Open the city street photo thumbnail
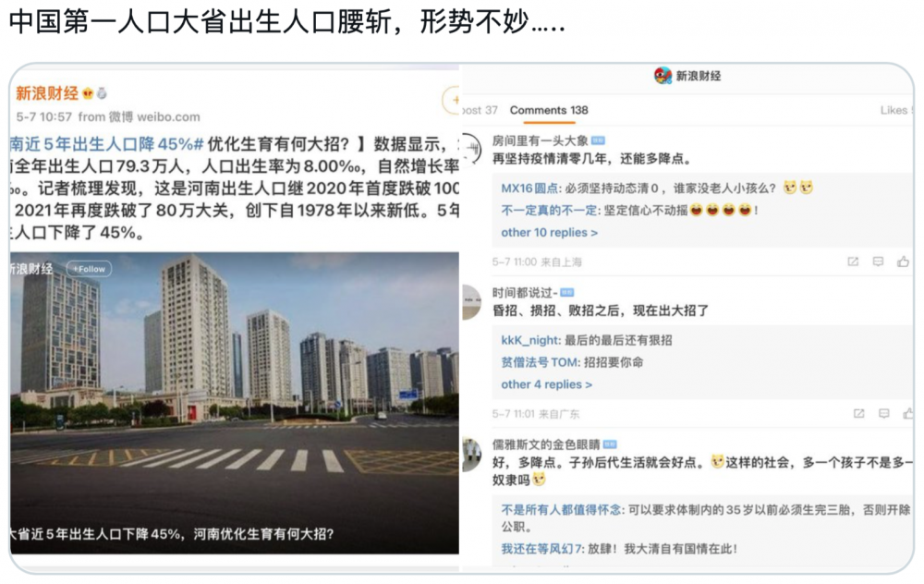Screen dimensions: 924x584 [235, 403]
